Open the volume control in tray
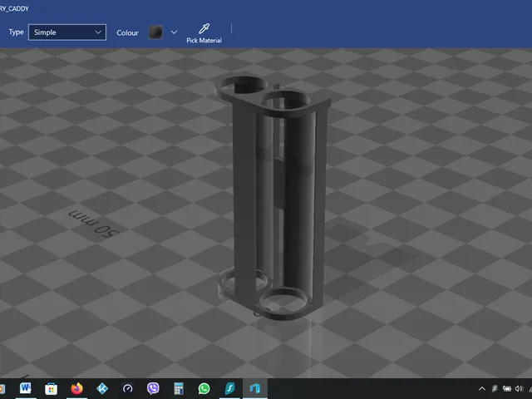The image size is (532, 399). 519,389
